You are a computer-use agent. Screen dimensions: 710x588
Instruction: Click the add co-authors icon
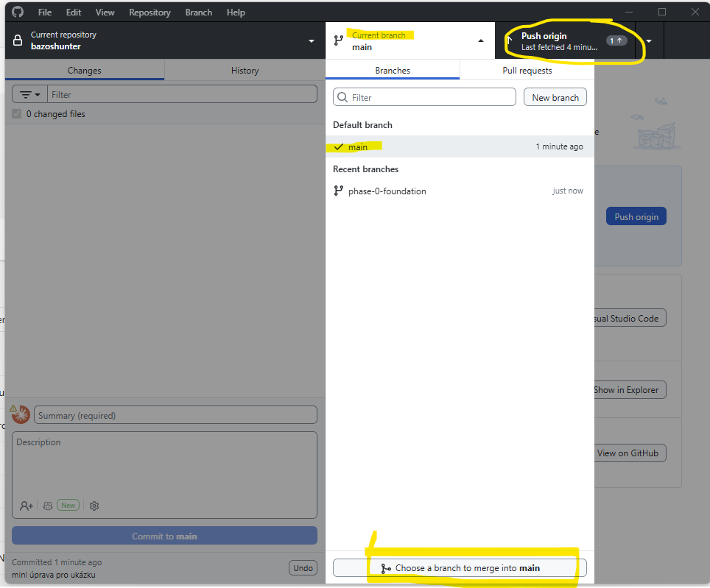click(27, 506)
